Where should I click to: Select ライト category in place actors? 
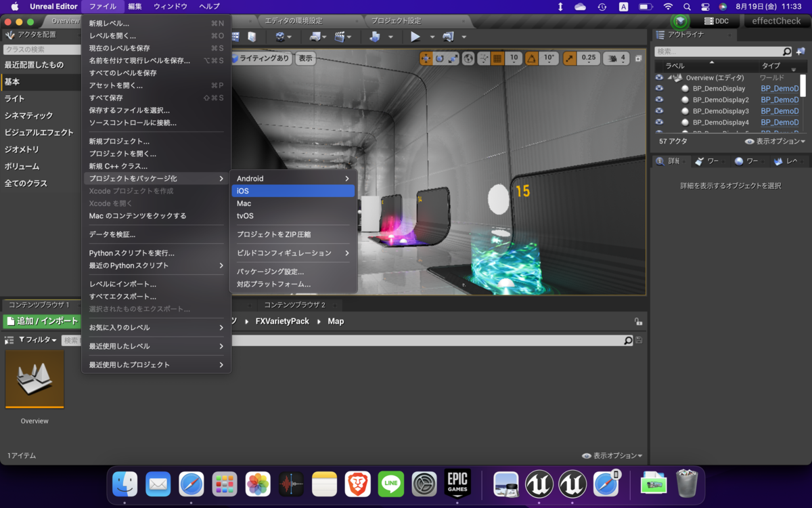[x=41, y=99]
